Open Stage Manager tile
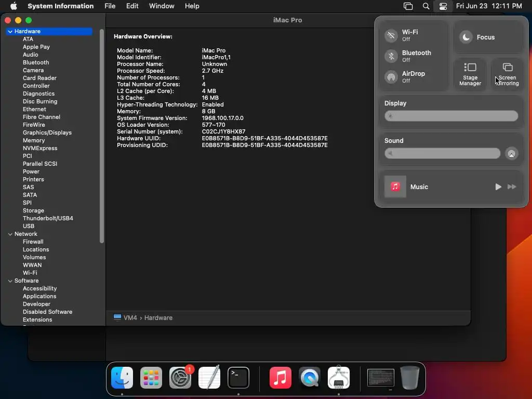Screen dimensions: 532x399 pos(470,74)
